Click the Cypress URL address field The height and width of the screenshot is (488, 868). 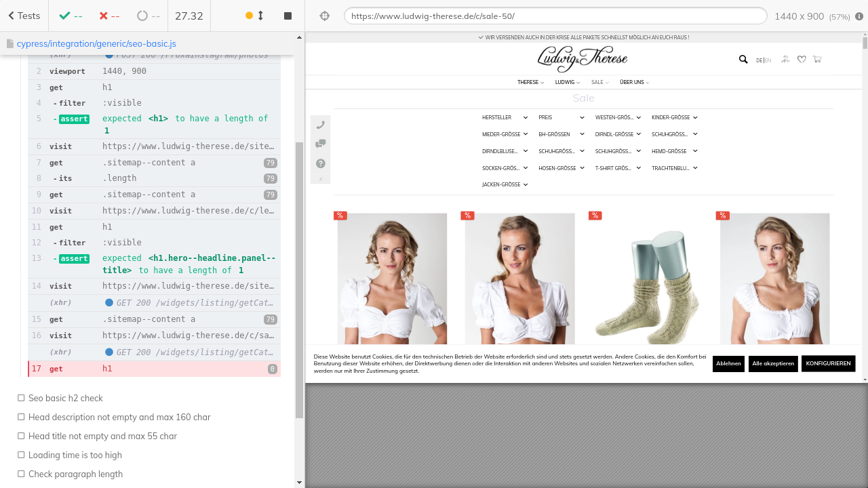pyautogui.click(x=555, y=16)
